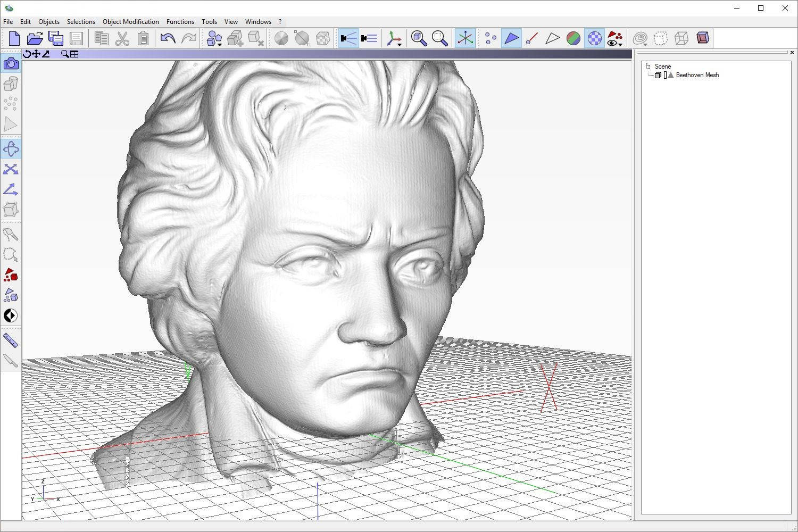Click the checkered cube toolbar icon
The height and width of the screenshot is (532, 798).
[x=322, y=38]
